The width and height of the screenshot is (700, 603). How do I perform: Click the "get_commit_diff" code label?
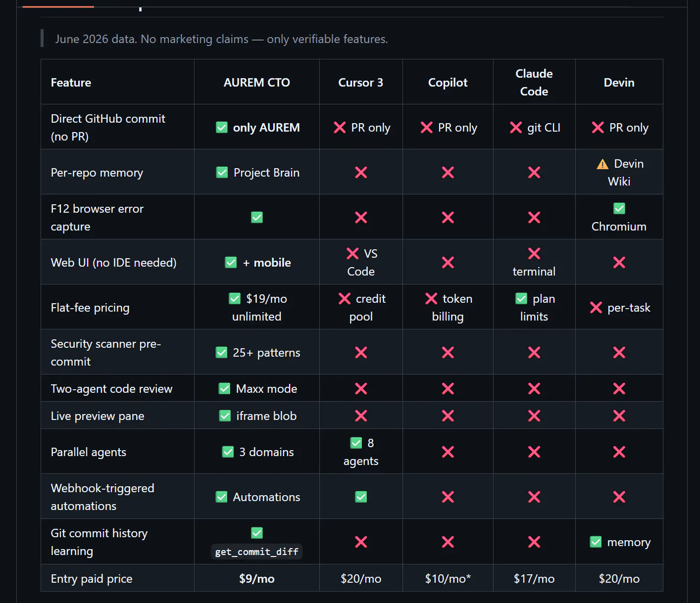click(257, 552)
